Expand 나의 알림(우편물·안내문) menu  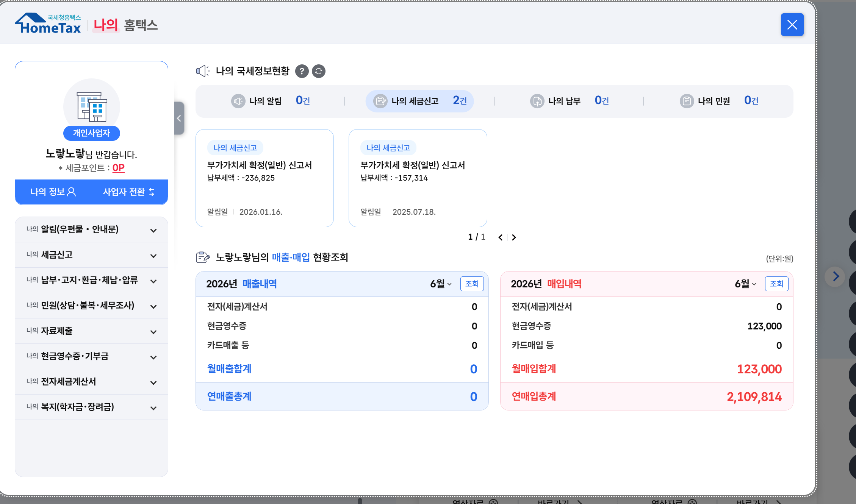(91, 229)
